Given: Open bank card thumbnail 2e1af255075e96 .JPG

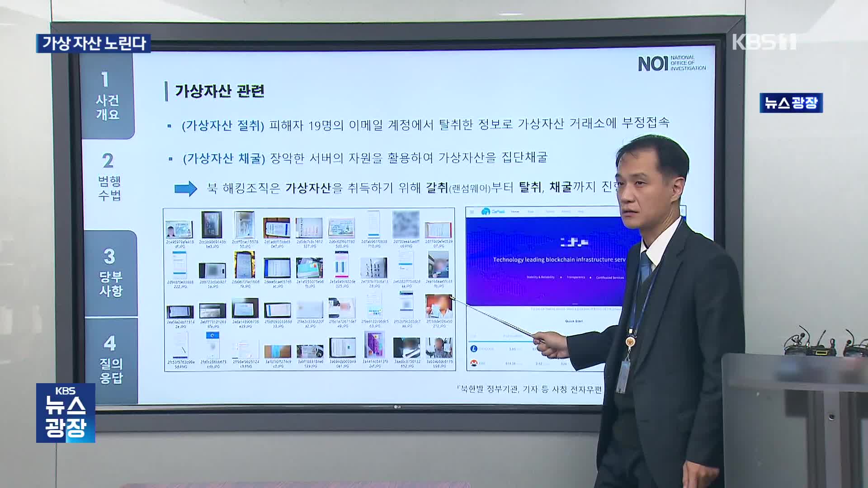Looking at the screenshot, I should click(309, 268).
